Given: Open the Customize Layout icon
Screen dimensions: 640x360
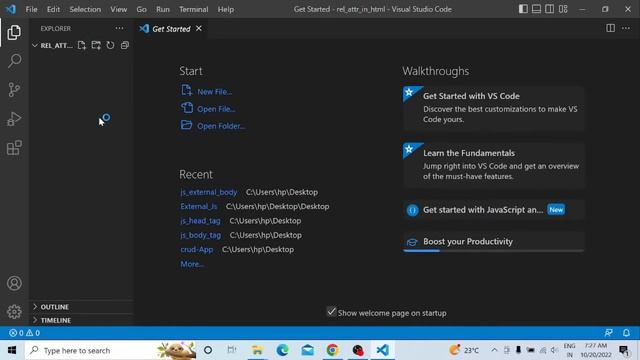Looking at the screenshot, I should pos(563,9).
